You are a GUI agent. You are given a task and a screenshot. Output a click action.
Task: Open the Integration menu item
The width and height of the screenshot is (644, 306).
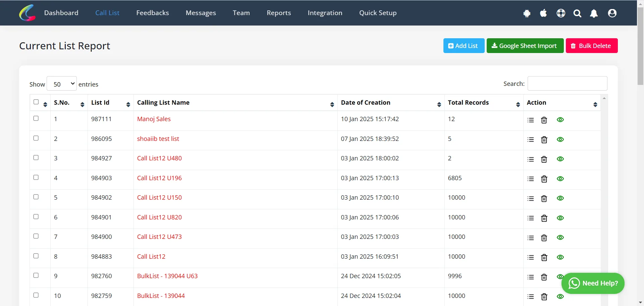pyautogui.click(x=325, y=13)
